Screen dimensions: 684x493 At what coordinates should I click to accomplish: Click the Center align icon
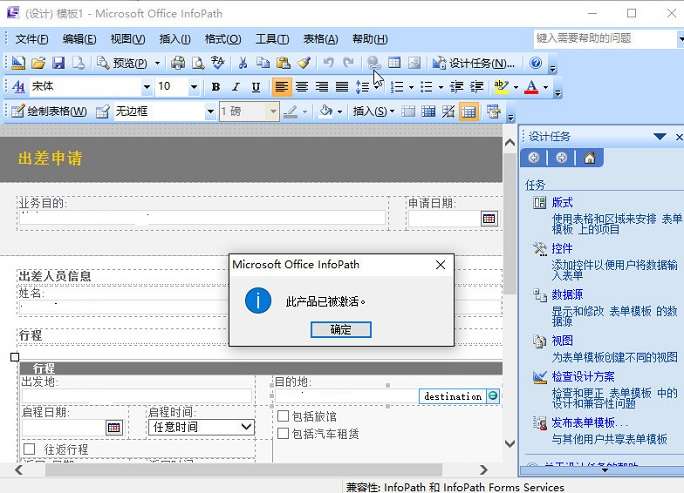[x=302, y=87]
